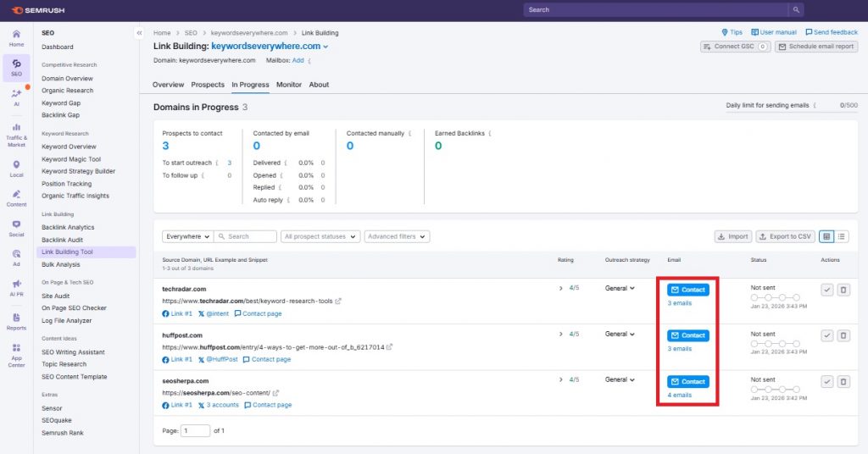Click Add mailbox link

coord(298,60)
